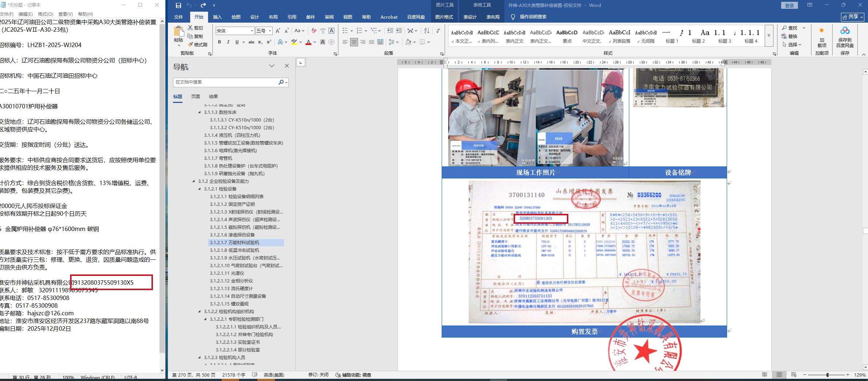Click the Save to Baidu Netdisk icon
The image size is (868, 381).
click(x=845, y=31)
